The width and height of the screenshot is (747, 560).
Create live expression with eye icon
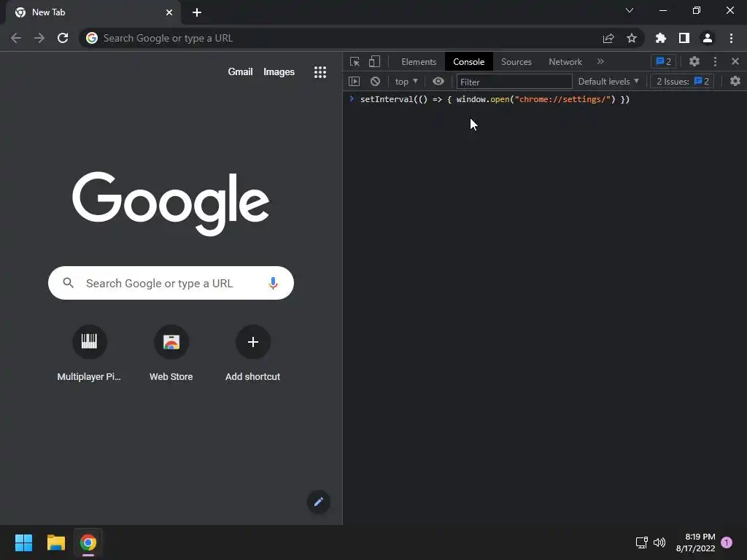438,82
